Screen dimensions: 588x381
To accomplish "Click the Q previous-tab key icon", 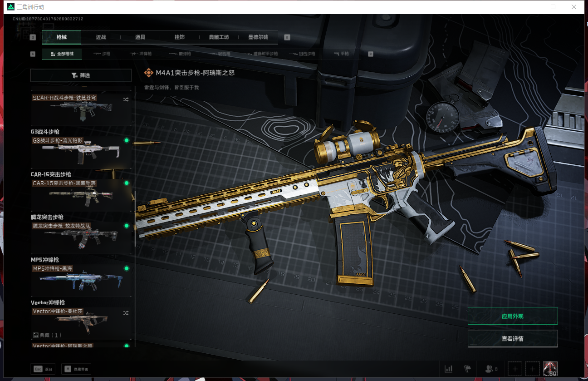I will pyautogui.click(x=33, y=38).
